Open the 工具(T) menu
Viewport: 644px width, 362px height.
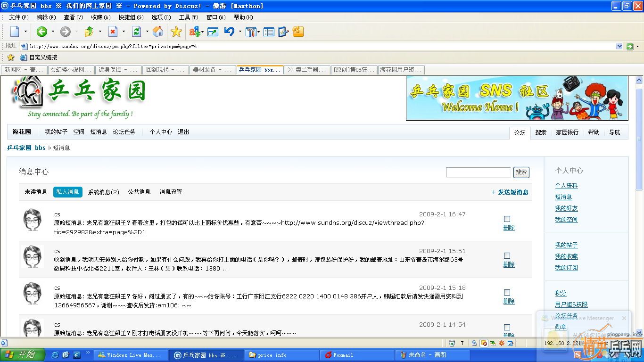point(188,17)
